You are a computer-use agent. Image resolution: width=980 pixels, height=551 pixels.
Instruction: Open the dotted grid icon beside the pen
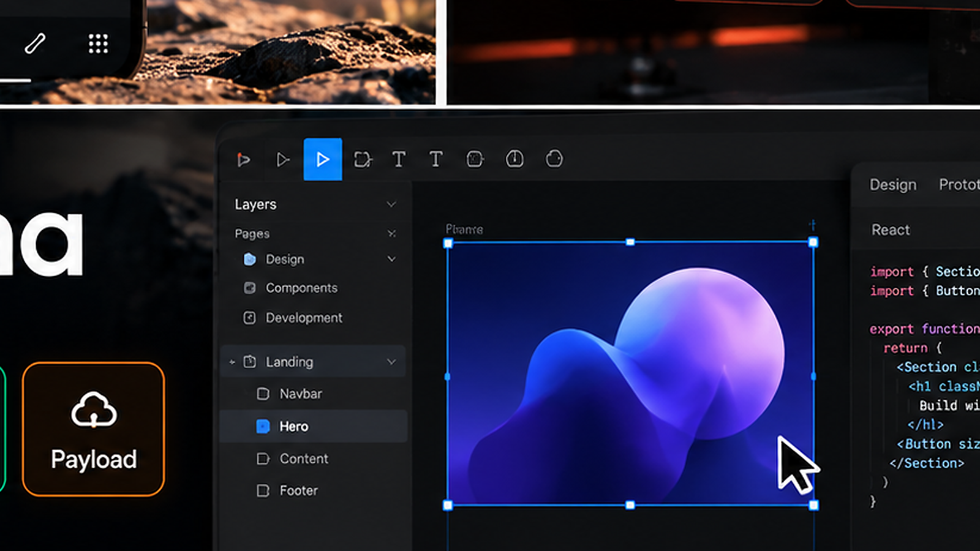coord(98,43)
